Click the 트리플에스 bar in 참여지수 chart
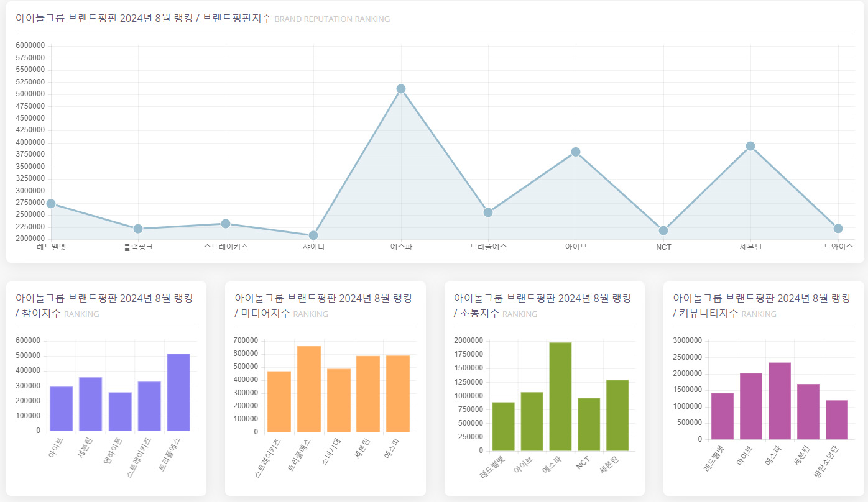 point(178,393)
